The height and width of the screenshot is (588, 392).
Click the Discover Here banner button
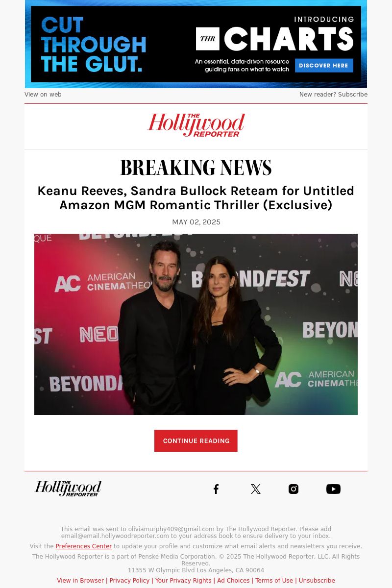(x=324, y=66)
